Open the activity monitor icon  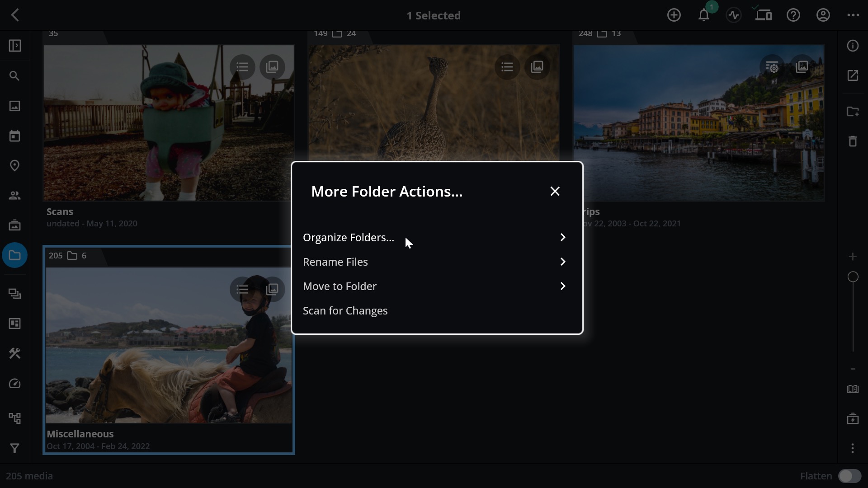click(x=733, y=15)
